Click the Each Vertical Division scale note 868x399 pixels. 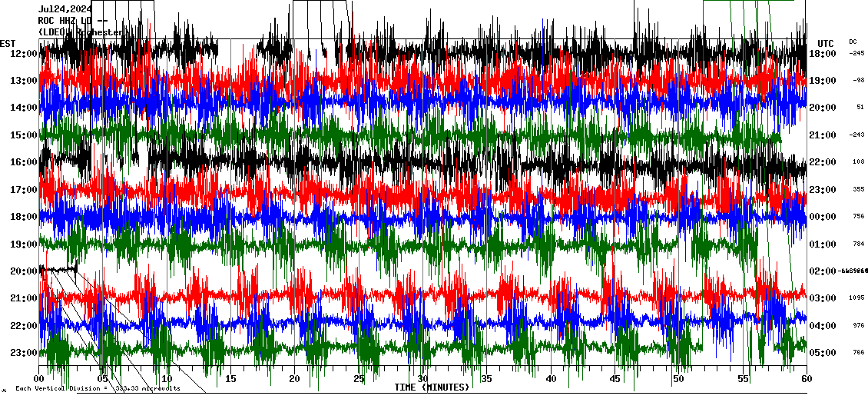[x=98, y=389]
